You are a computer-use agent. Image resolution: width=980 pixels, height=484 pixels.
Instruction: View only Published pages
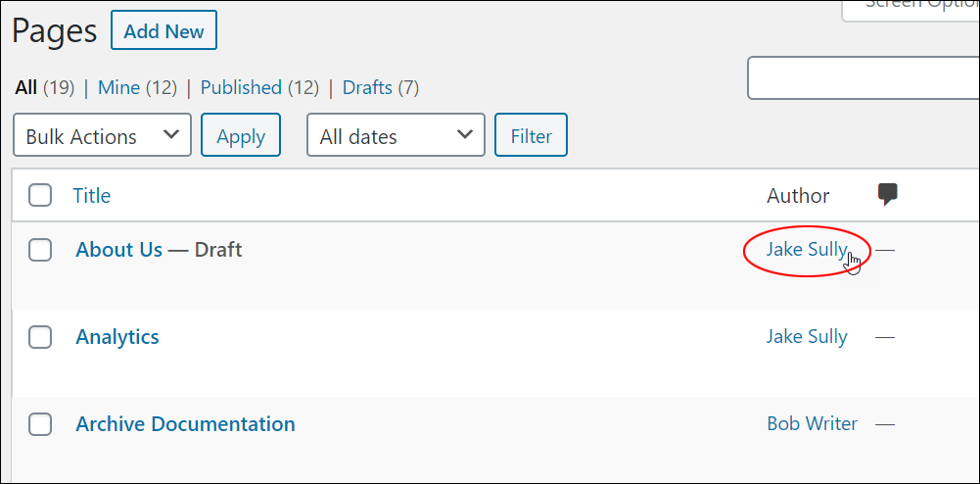click(x=241, y=87)
